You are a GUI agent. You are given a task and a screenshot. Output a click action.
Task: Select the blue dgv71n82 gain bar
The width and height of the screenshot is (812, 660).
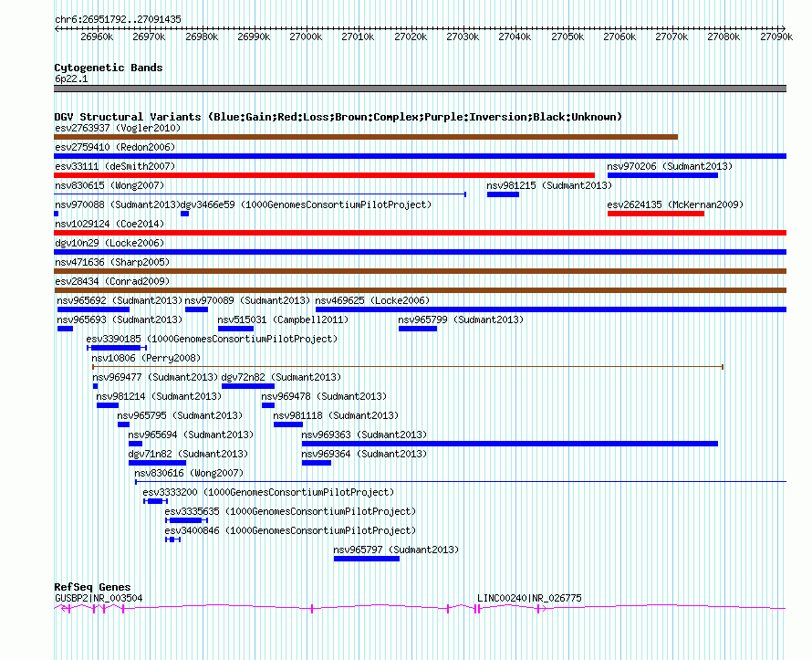coord(158,463)
